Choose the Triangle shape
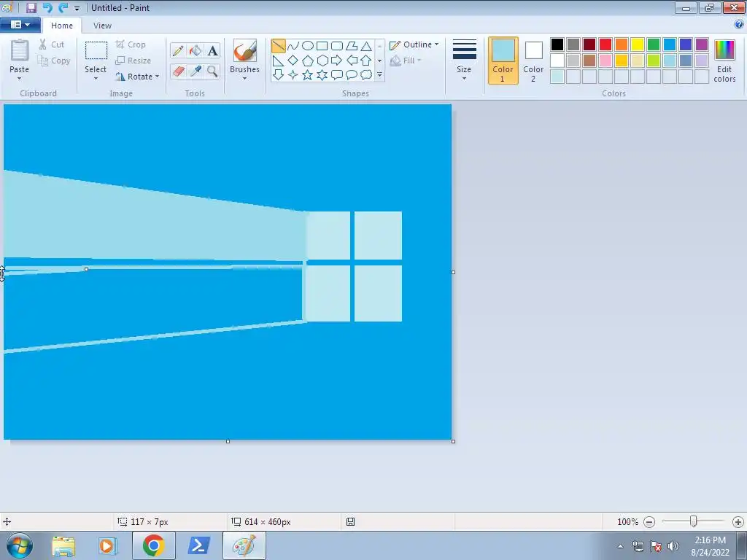Viewport: 747px width, 560px height. pos(366,46)
